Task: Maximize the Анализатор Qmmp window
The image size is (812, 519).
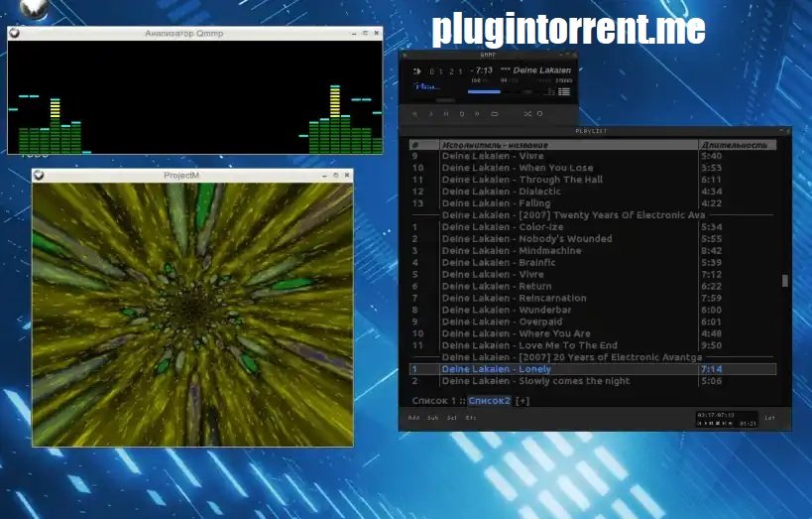Action: pos(365,33)
